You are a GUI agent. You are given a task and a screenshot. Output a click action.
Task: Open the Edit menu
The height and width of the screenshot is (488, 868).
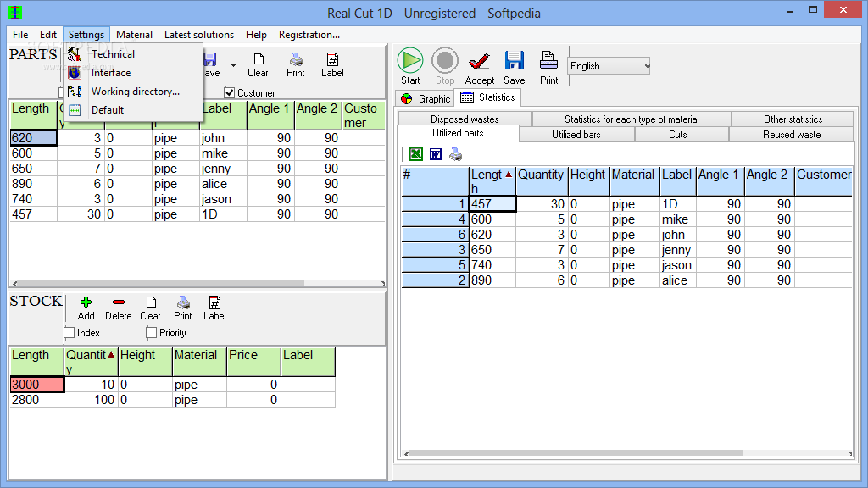pos(48,34)
